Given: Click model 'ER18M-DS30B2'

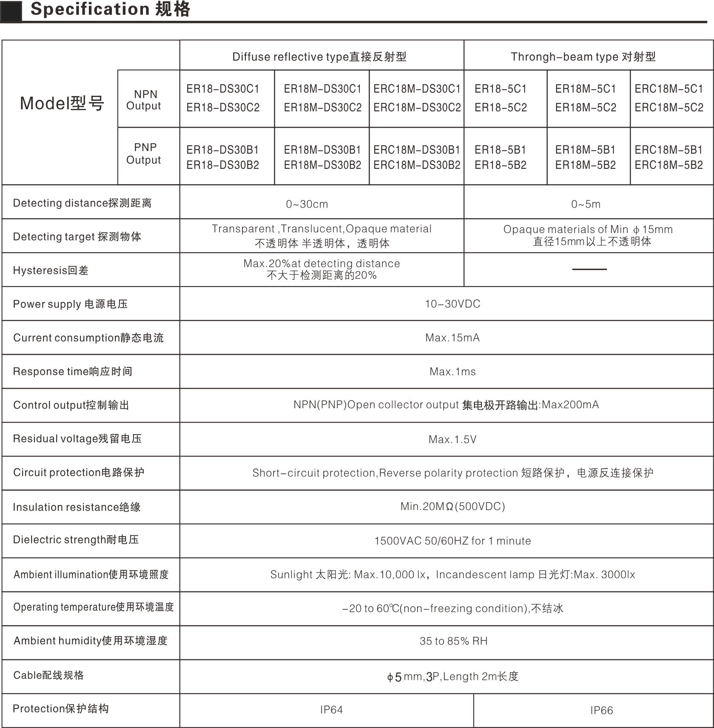Looking at the screenshot, I should (x=322, y=165).
